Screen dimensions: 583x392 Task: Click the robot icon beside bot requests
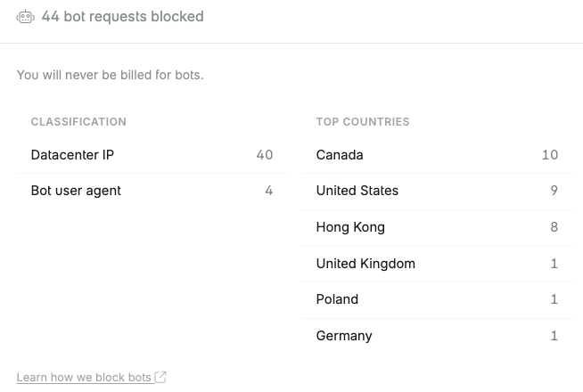pyautogui.click(x=25, y=17)
